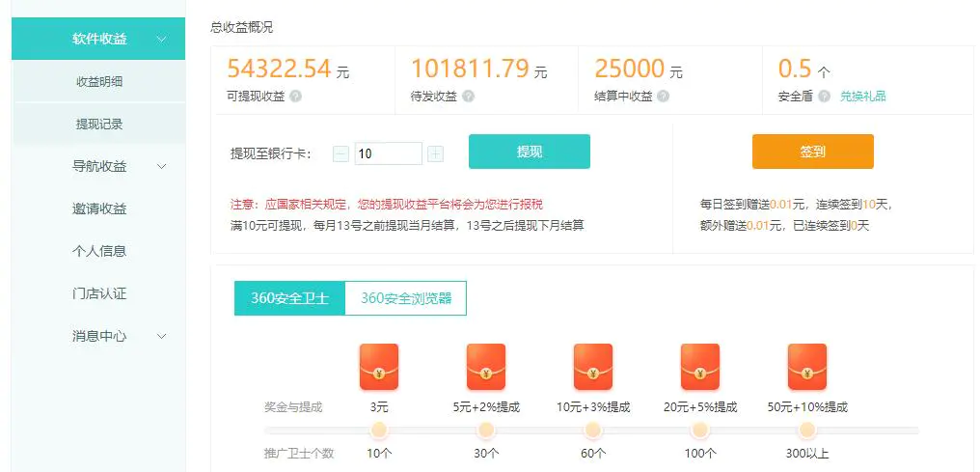The image size is (980, 472).
Task: Click help icon beside 安全盾
Action: (x=823, y=97)
